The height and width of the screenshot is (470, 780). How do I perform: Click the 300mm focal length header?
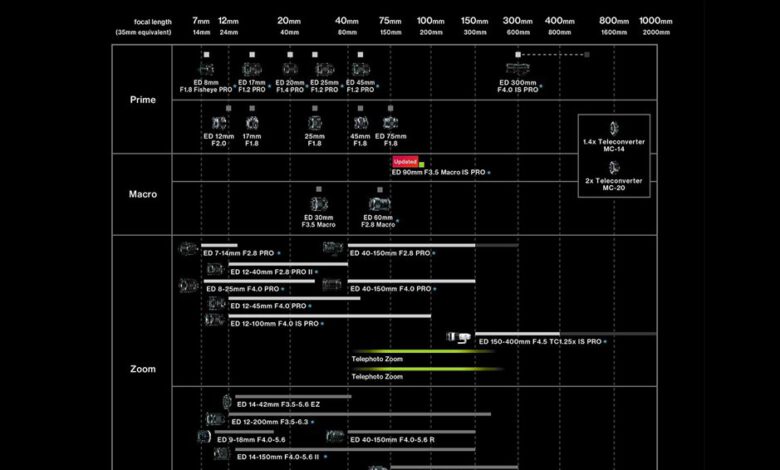tap(517, 21)
